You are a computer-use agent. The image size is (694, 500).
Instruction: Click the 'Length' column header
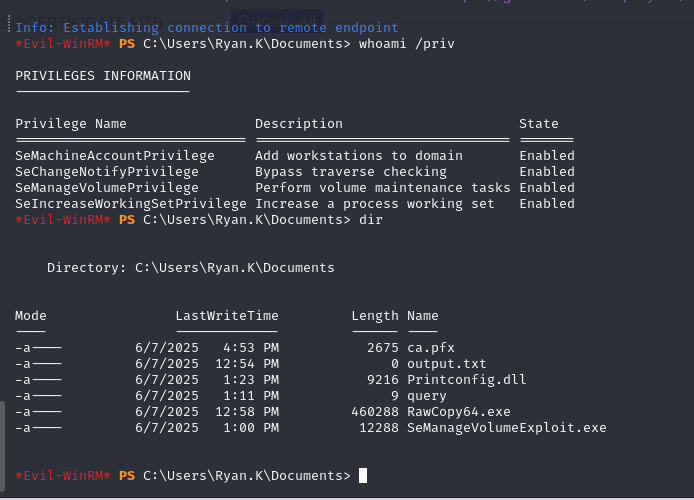[375, 315]
